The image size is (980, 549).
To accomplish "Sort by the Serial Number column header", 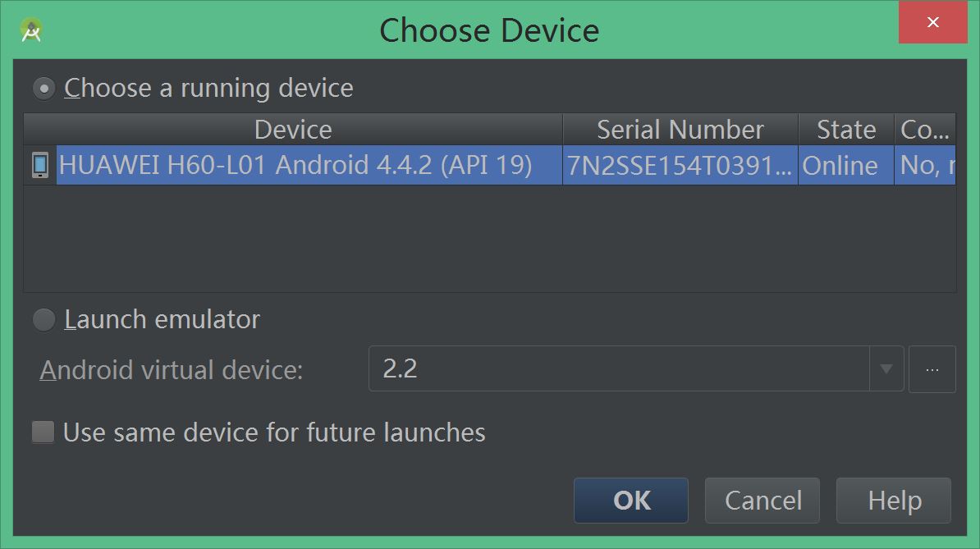I will pos(680,130).
